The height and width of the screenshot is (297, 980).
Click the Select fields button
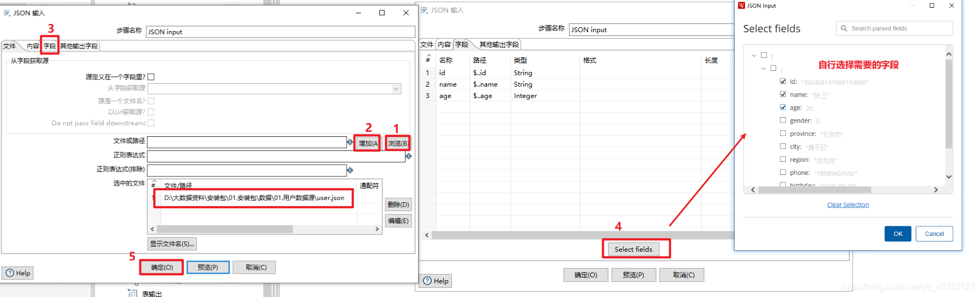pos(633,249)
